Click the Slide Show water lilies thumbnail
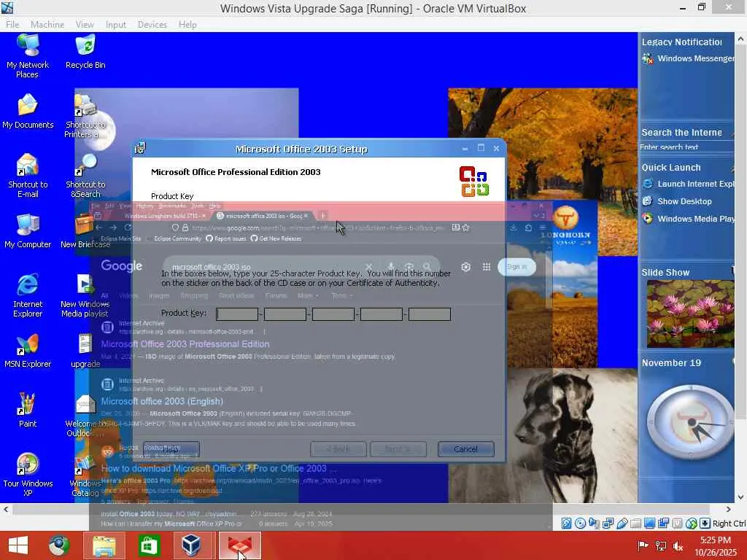Viewport: 747px width, 560px height. (690, 314)
